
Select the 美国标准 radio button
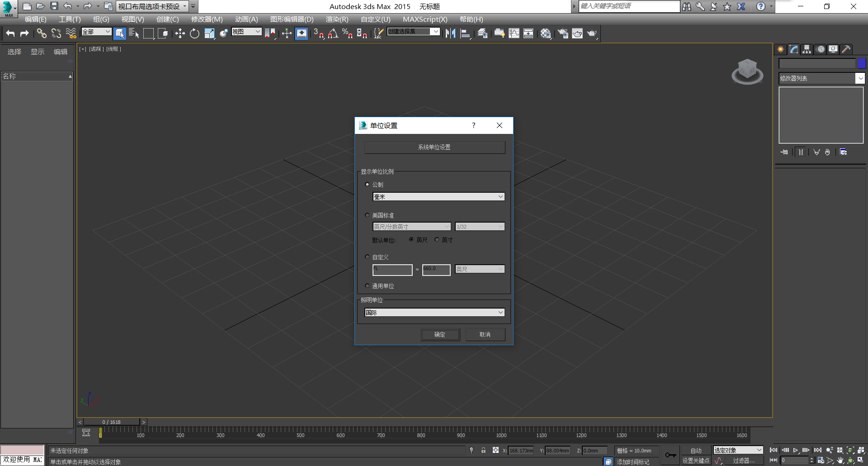[x=367, y=215]
